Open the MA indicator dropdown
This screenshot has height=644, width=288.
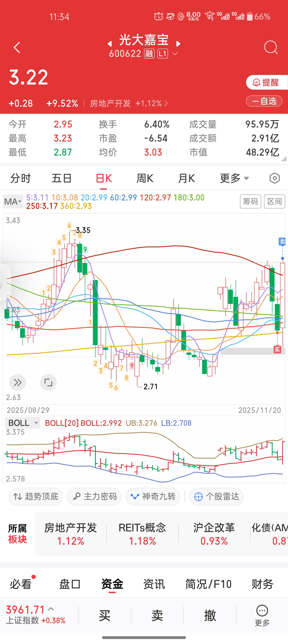click(x=13, y=201)
